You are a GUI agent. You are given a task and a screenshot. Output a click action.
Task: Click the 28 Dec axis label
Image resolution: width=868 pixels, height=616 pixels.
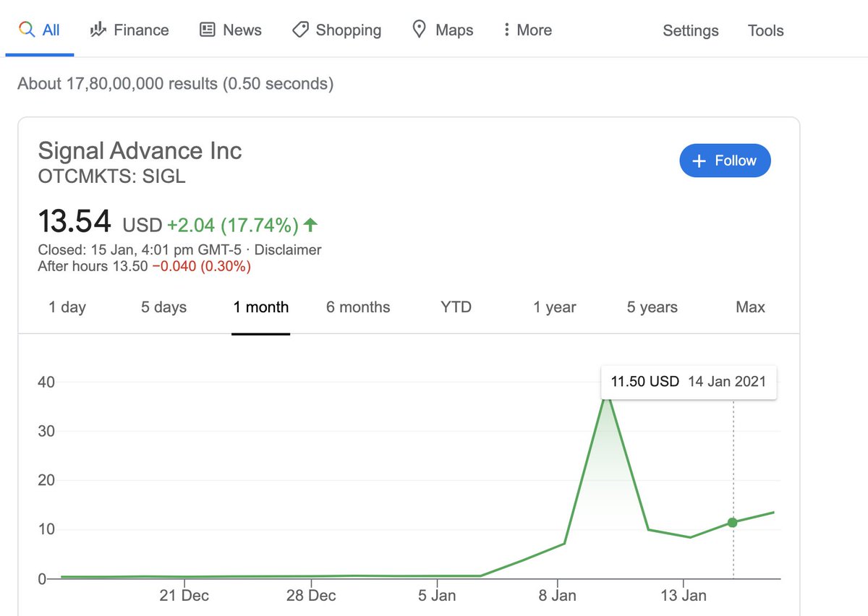click(311, 596)
